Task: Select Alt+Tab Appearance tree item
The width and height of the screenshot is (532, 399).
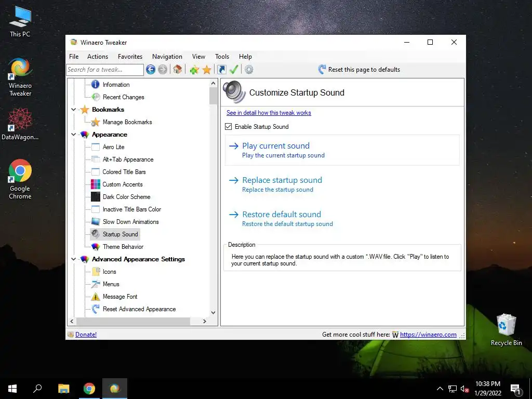Action: pyautogui.click(x=128, y=159)
